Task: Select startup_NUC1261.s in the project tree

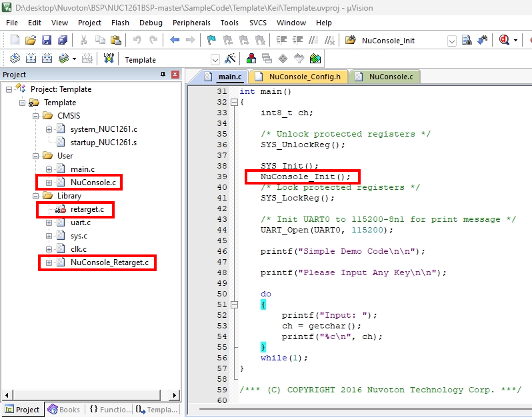Action: (x=103, y=143)
